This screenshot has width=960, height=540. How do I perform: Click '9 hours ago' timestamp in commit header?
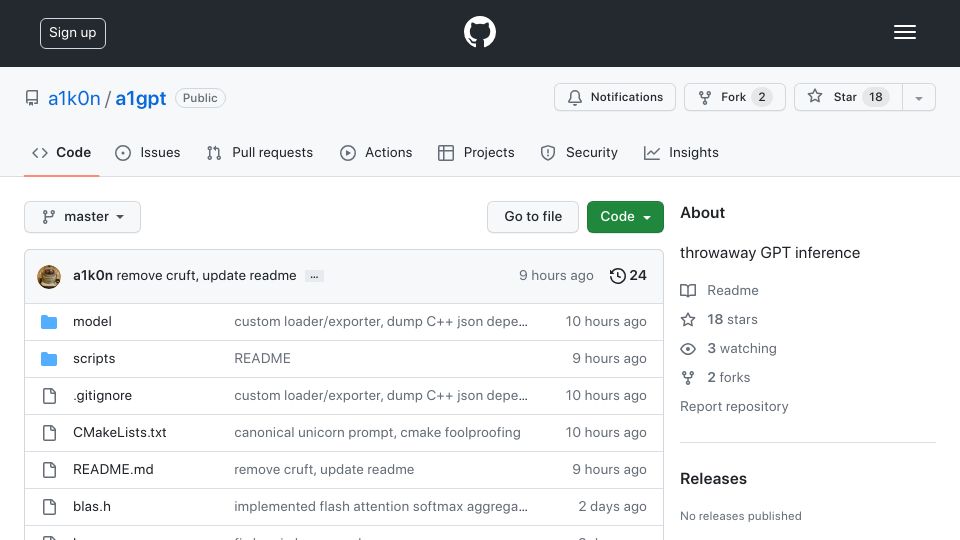[556, 276]
